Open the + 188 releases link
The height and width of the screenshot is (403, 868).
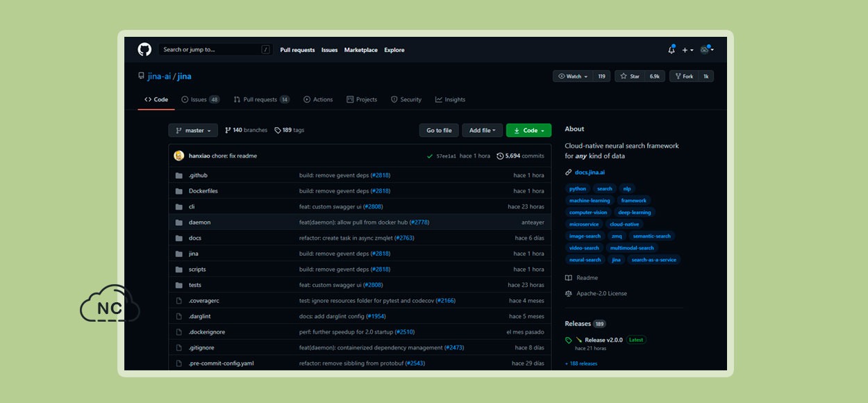[x=581, y=363]
